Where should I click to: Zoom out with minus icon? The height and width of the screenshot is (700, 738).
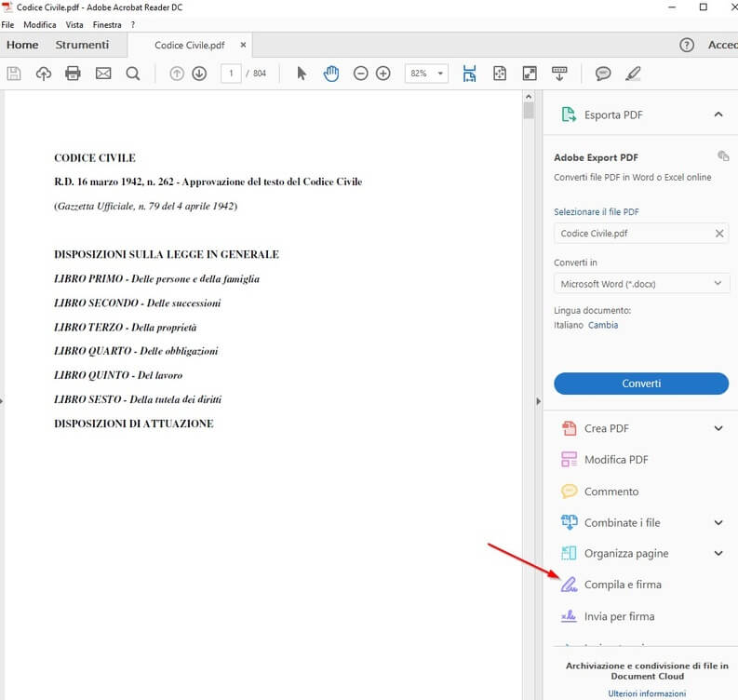pos(360,74)
